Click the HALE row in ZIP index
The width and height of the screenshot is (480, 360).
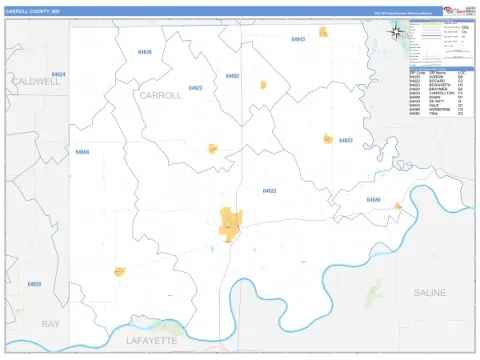[437, 105]
